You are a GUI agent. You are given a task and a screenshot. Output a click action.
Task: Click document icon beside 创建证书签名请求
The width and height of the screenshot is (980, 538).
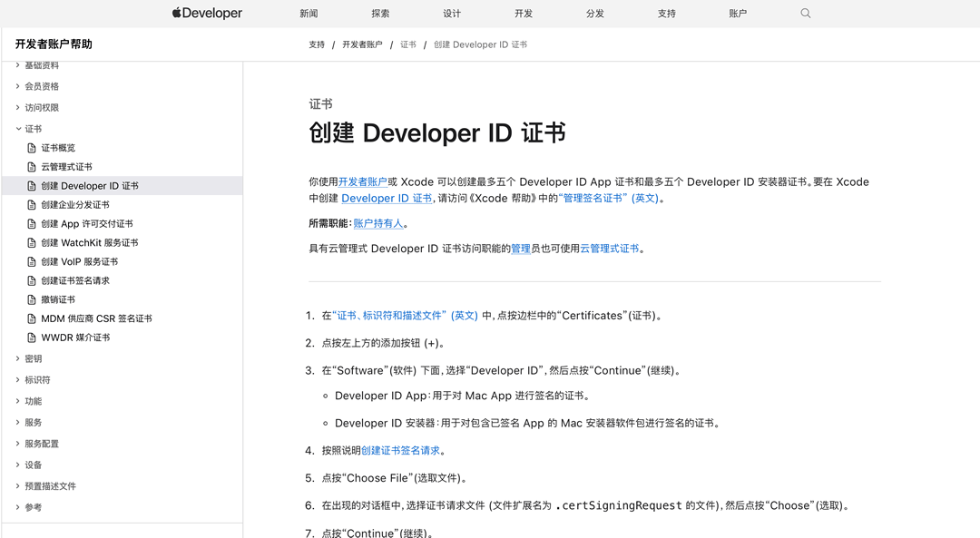tap(32, 280)
